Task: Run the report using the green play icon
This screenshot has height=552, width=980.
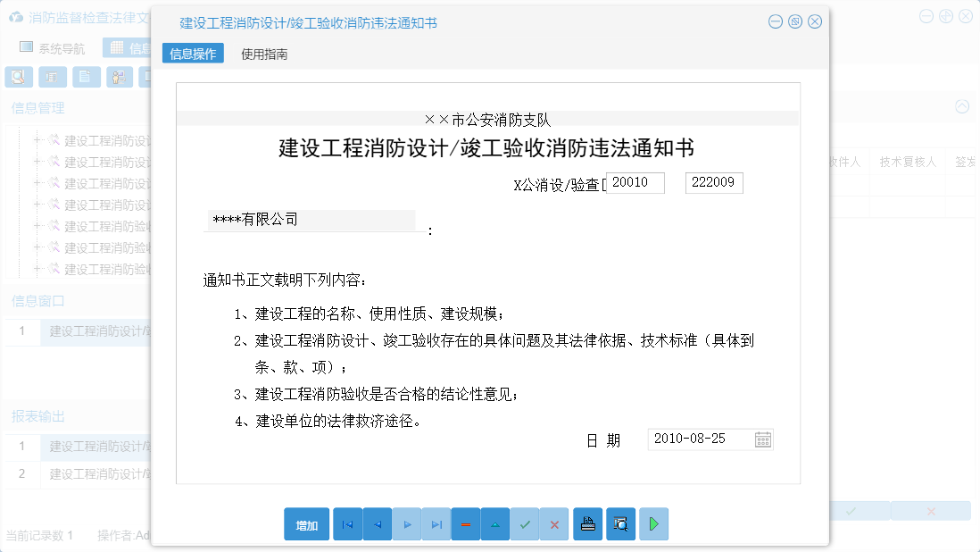Action: pos(653,524)
